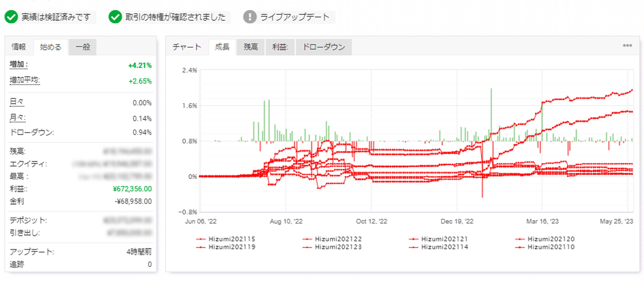644x281 pixels.
Task: Switch to the チャート tab
Action: pyautogui.click(x=187, y=47)
